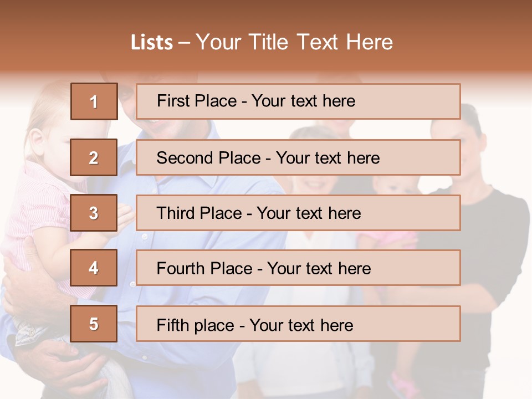Click the number 3 square
This screenshot has width=532, height=399.
coord(94,213)
